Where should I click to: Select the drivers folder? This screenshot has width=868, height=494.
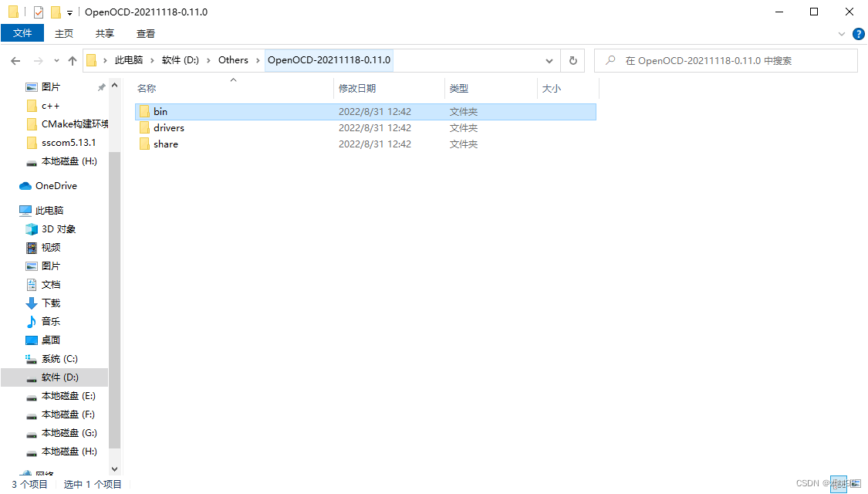tap(169, 128)
